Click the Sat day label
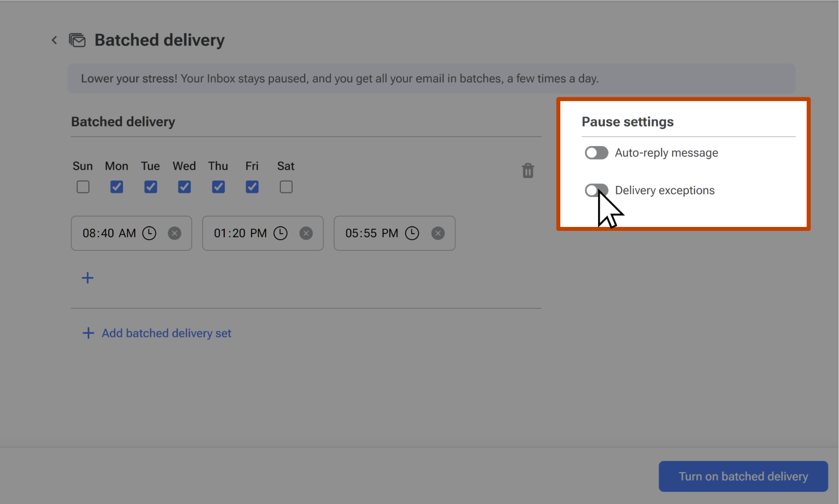839x504 pixels. (286, 166)
